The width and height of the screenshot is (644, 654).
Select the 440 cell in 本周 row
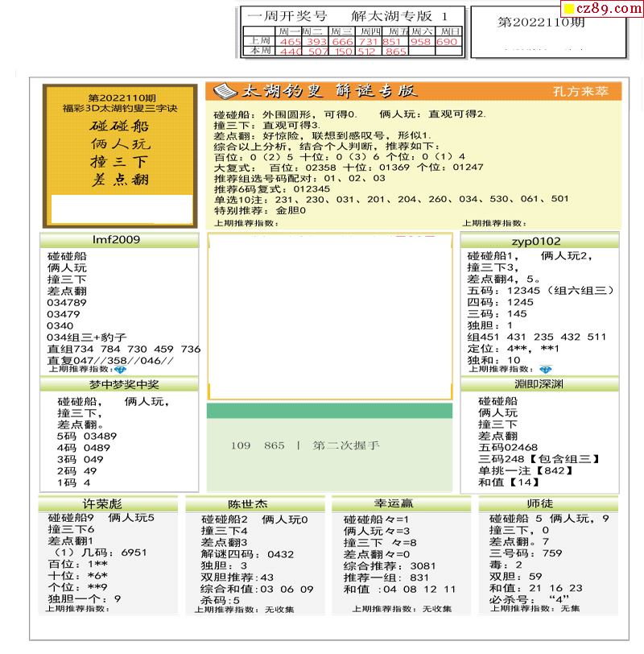pyautogui.click(x=290, y=52)
